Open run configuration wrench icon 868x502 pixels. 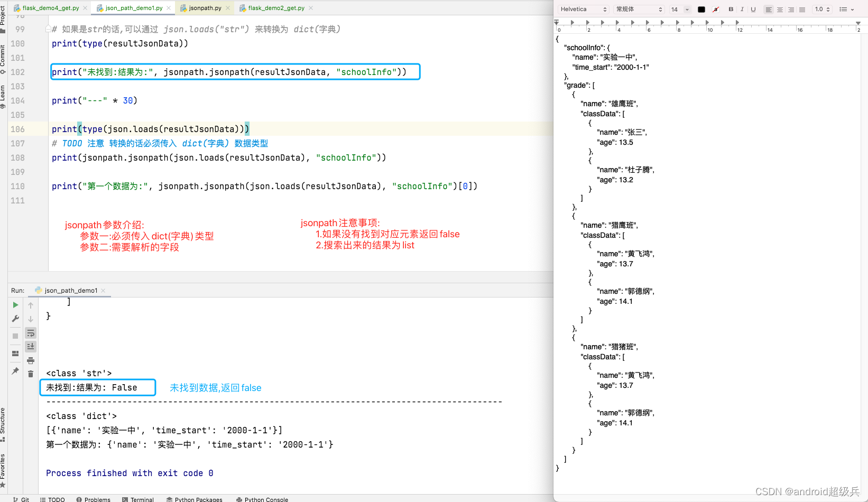pos(15,319)
